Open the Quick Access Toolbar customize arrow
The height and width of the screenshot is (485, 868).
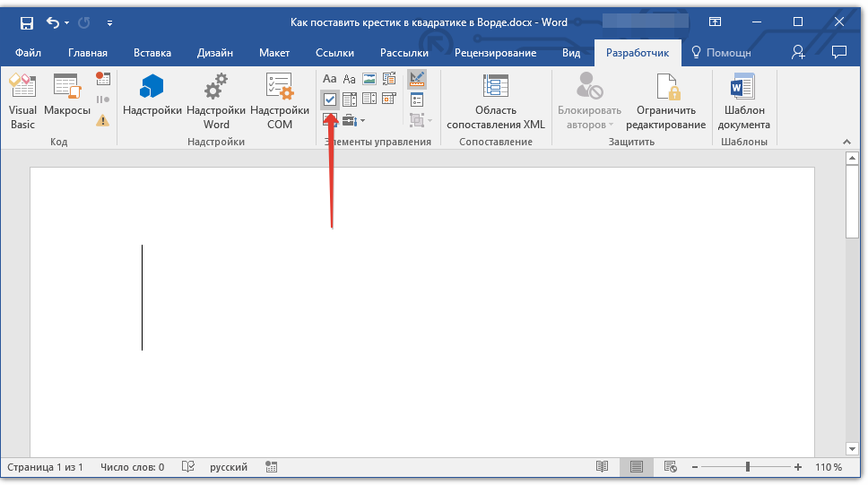pyautogui.click(x=109, y=22)
